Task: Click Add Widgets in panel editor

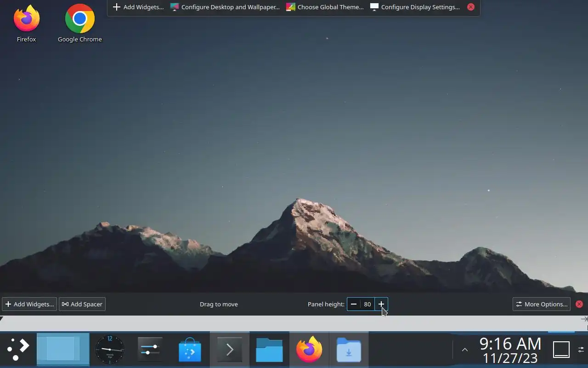Action: [x=29, y=304]
